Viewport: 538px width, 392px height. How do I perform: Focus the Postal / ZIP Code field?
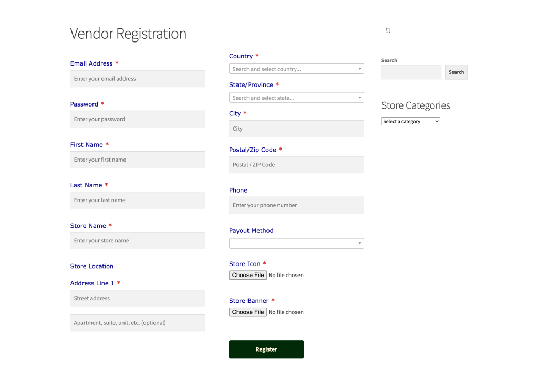tap(296, 165)
